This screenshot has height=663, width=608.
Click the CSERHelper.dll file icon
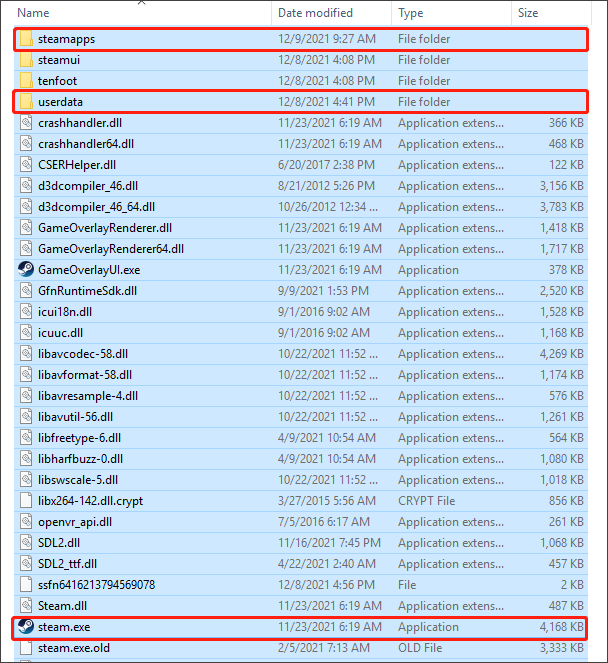point(26,164)
